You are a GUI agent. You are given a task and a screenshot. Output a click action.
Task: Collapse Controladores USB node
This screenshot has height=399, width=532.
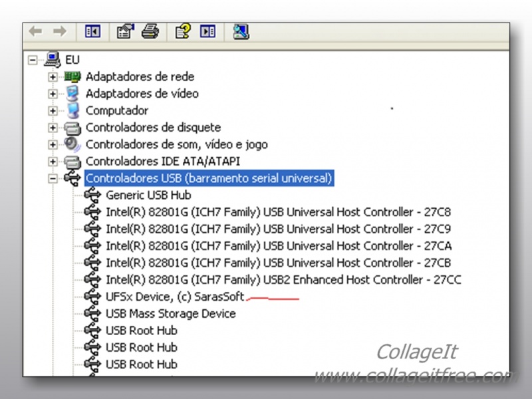53,178
